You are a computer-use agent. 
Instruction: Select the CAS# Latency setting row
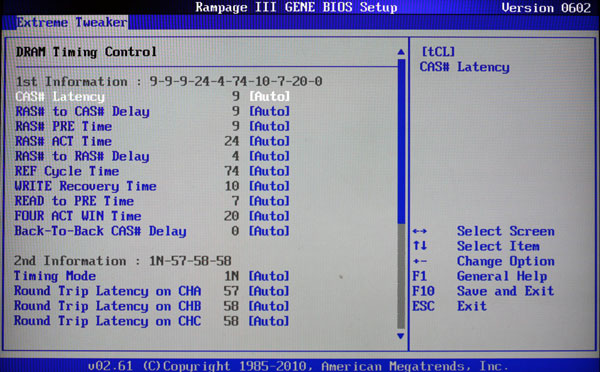tap(152, 96)
